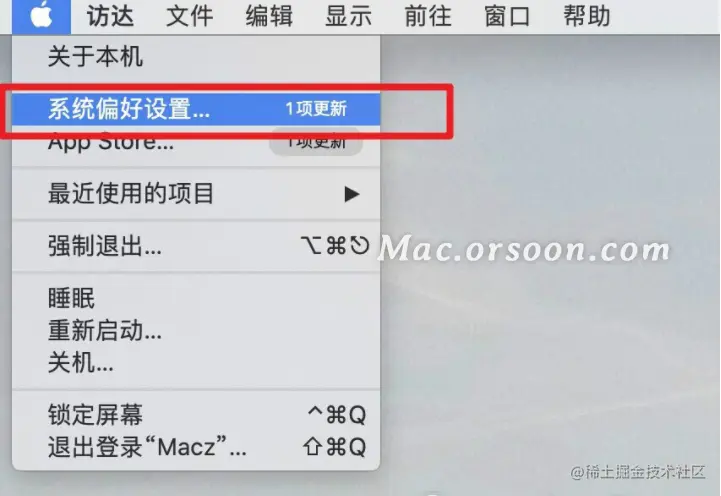721x496 pixels.
Task: Open the 前往 menu
Action: 428,17
